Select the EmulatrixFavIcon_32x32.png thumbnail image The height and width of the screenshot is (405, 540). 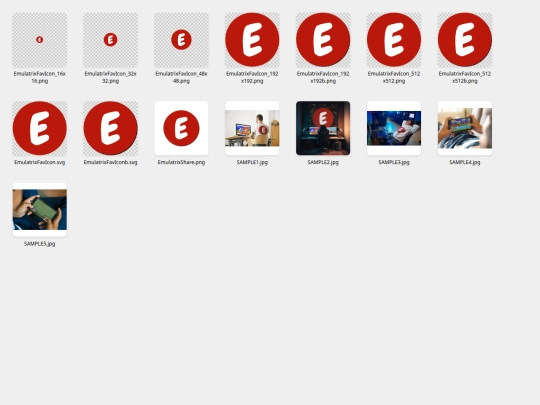pos(111,40)
